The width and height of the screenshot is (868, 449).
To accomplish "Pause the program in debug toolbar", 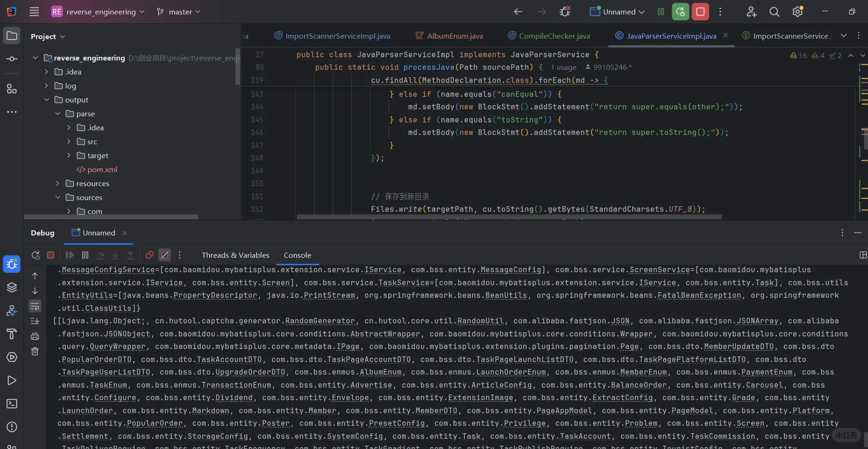I will 85,255.
